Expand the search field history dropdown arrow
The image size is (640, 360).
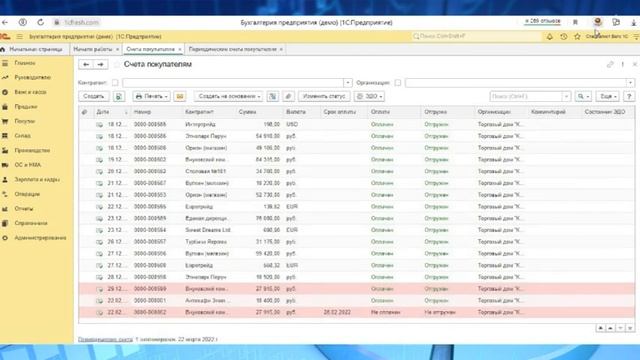(566, 96)
